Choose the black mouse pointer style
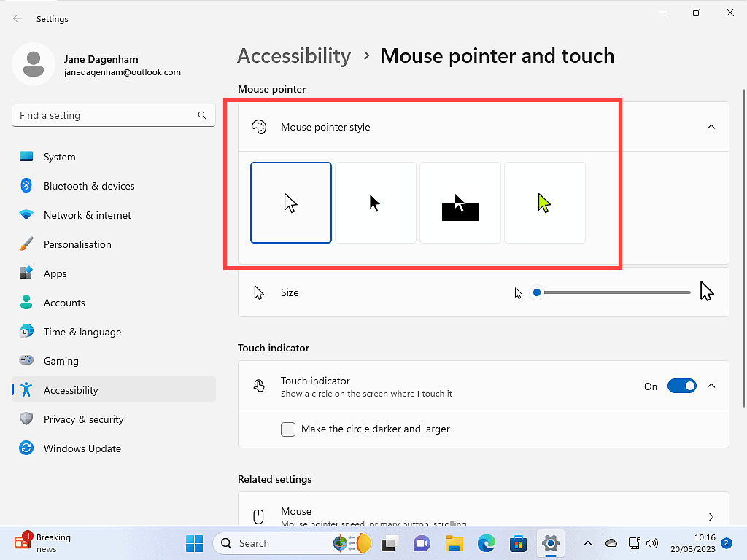 click(376, 203)
